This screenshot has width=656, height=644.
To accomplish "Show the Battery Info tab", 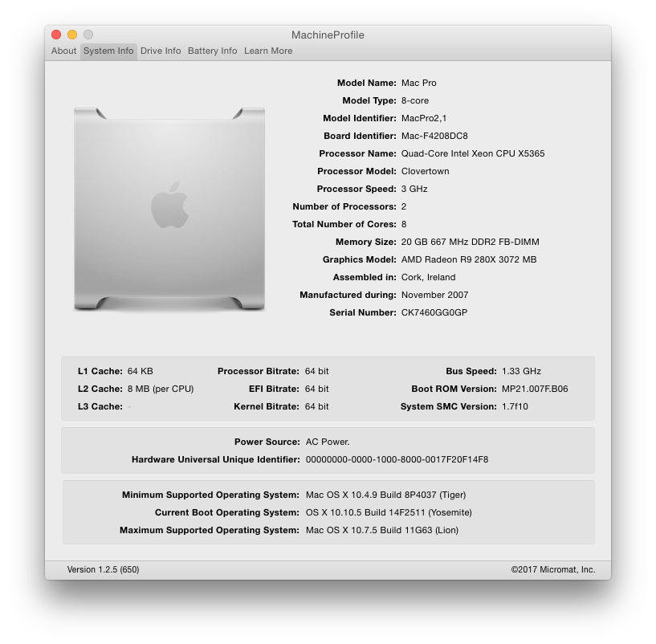I will pyautogui.click(x=212, y=51).
